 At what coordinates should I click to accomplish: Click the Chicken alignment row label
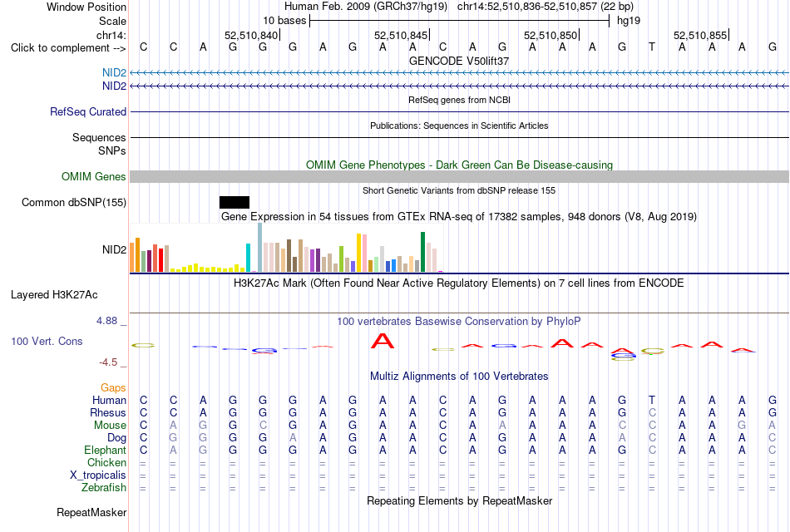tap(106, 462)
